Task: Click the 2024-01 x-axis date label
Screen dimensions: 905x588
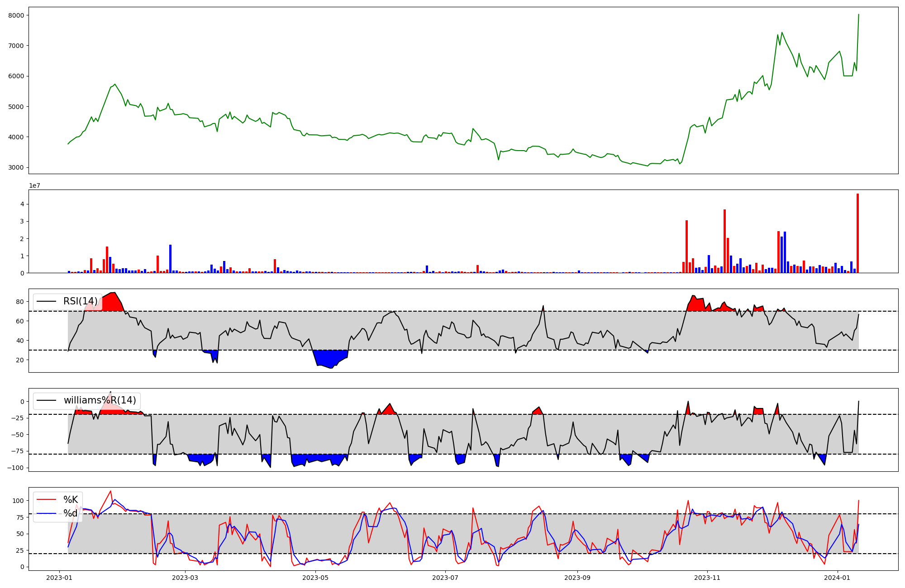Action: (838, 578)
